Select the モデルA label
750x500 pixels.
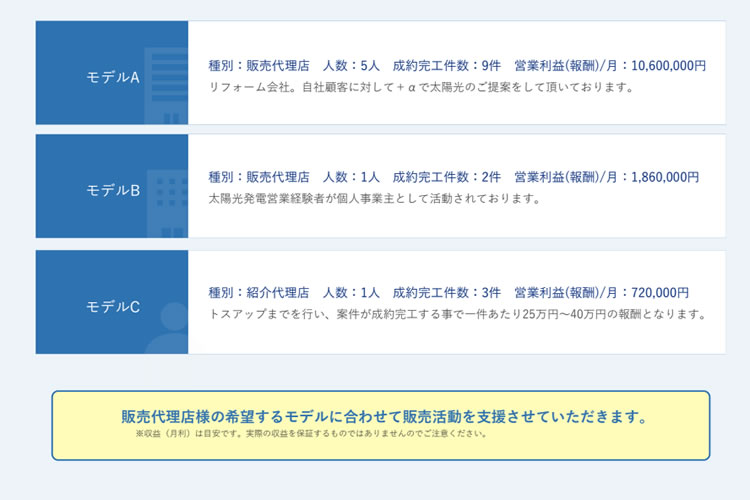(x=112, y=77)
